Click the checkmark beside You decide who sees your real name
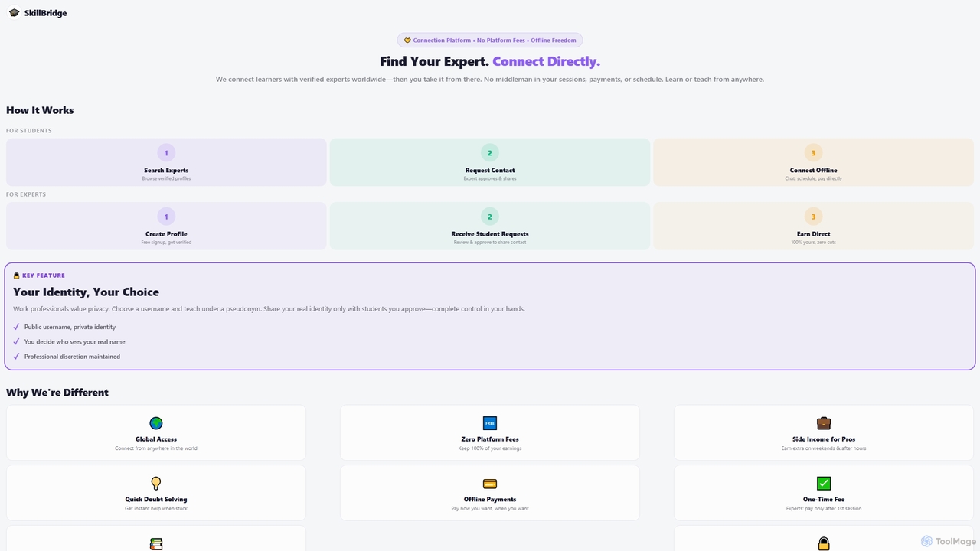The width and height of the screenshot is (980, 551). tap(16, 341)
